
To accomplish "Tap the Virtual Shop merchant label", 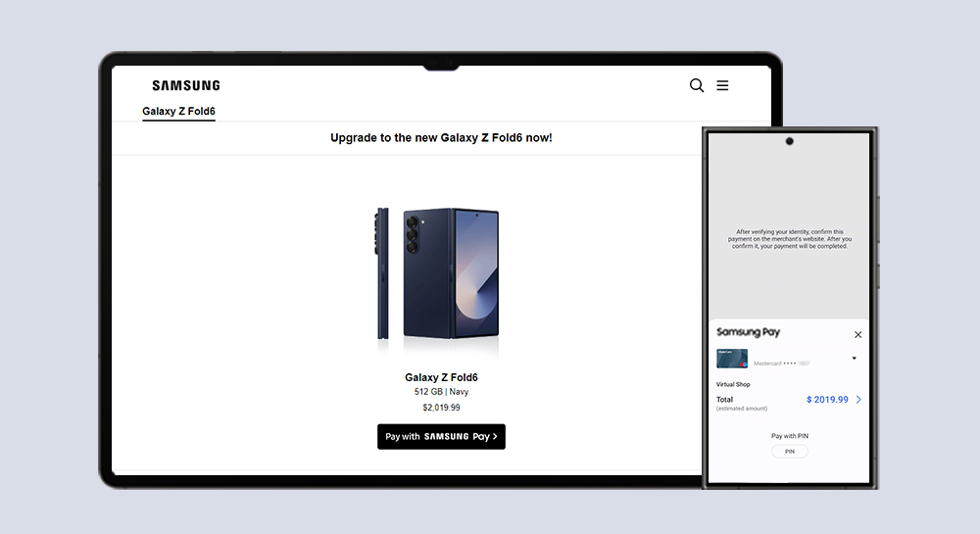I will click(733, 385).
